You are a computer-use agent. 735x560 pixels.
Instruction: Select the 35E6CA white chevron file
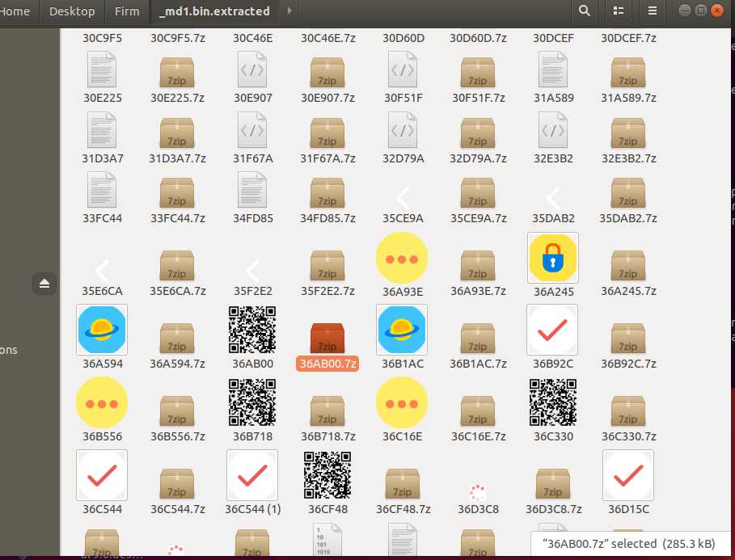tap(102, 271)
